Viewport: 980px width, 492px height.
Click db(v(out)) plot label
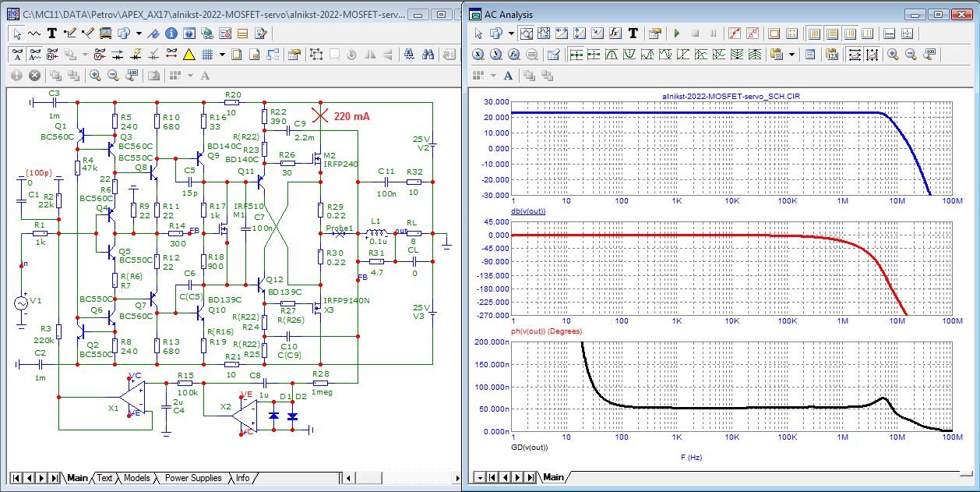click(x=528, y=212)
